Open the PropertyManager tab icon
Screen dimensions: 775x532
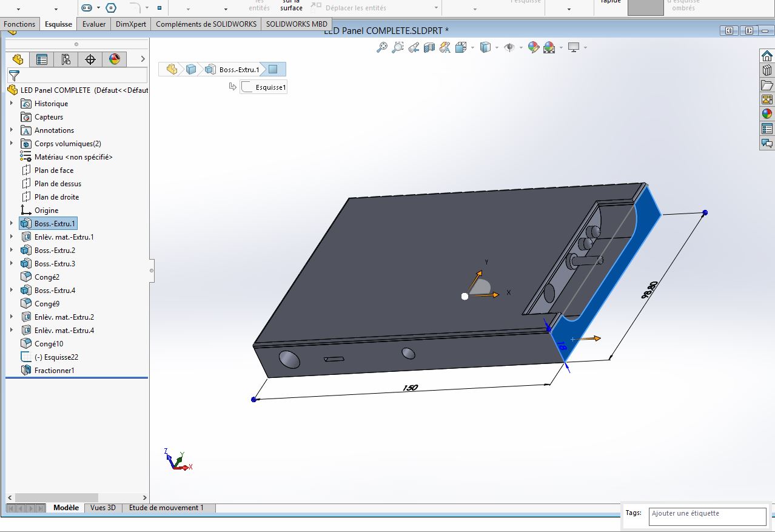point(42,59)
